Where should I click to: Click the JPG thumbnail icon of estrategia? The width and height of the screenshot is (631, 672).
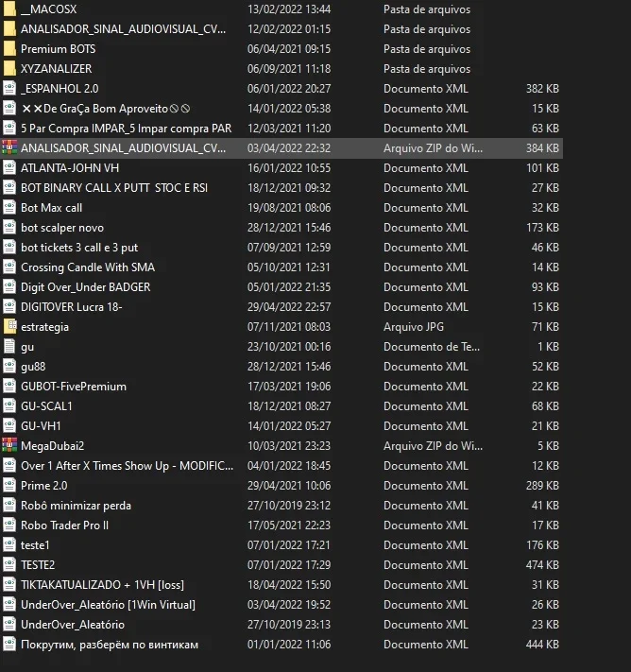[x=9, y=327]
